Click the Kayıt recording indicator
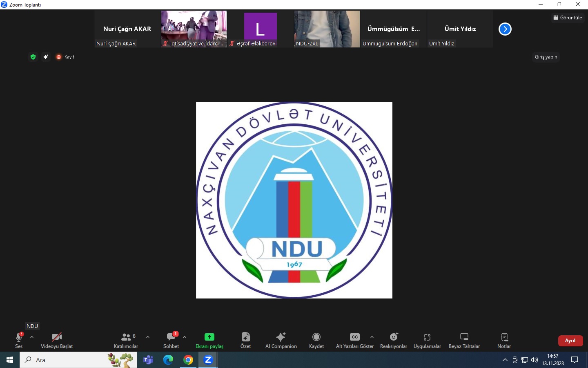The width and height of the screenshot is (588, 368). pos(65,57)
